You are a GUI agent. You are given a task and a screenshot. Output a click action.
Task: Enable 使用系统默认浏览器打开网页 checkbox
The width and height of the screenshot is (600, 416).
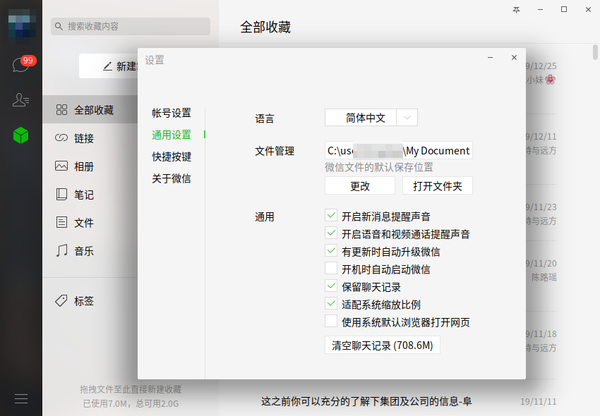331,321
